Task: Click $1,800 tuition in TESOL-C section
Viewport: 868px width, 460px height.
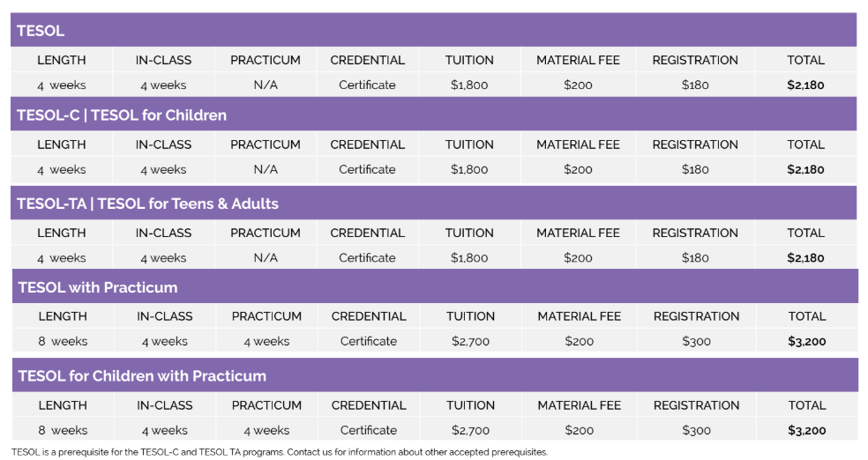Action: coord(469,169)
